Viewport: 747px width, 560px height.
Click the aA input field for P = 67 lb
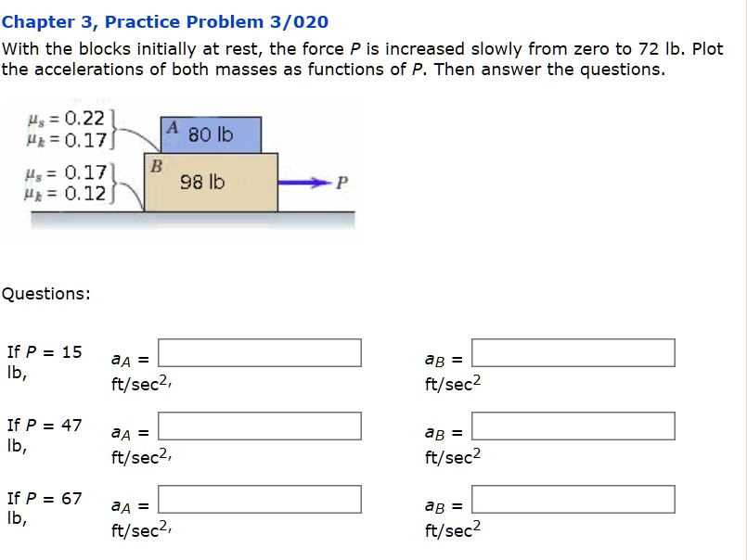(260, 500)
